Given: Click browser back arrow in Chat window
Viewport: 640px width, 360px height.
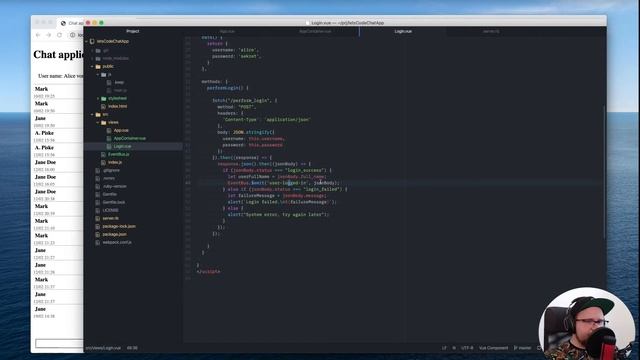Looking at the screenshot, I should pyautogui.click(x=38, y=35).
